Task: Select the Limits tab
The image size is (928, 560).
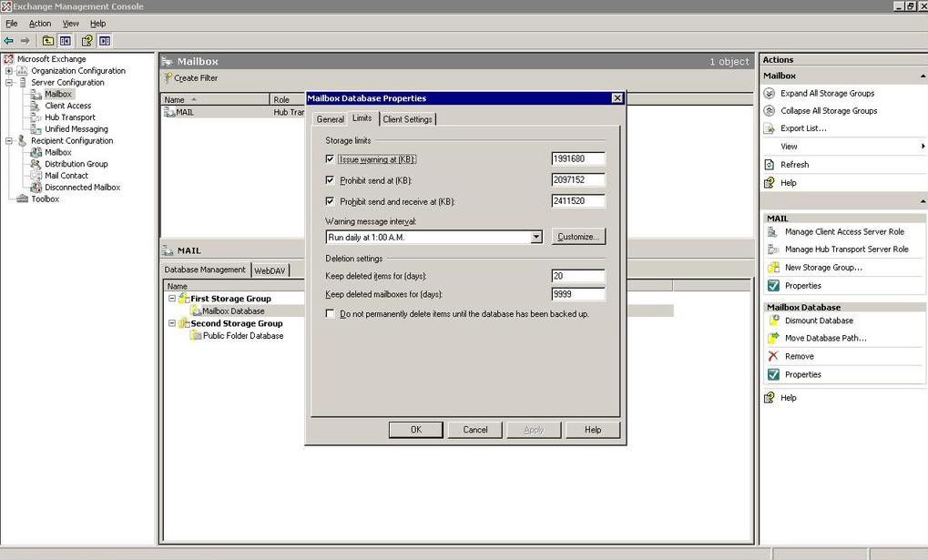Action: [362, 117]
